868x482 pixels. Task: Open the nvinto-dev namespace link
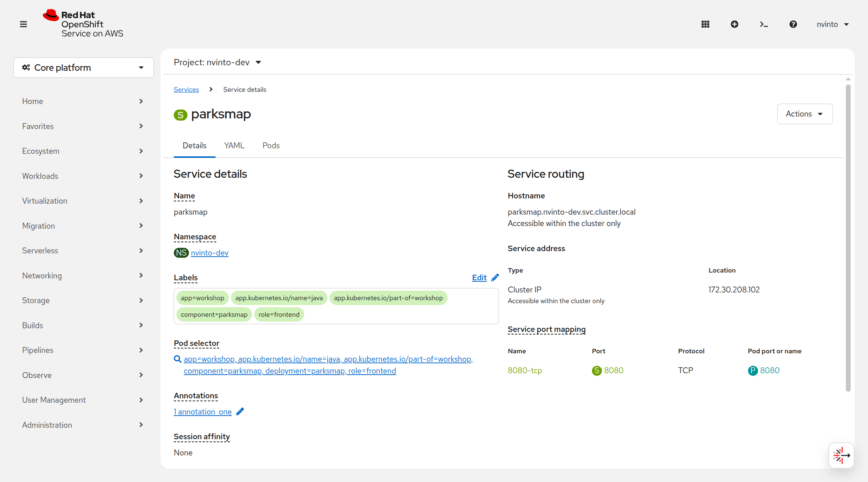210,253
